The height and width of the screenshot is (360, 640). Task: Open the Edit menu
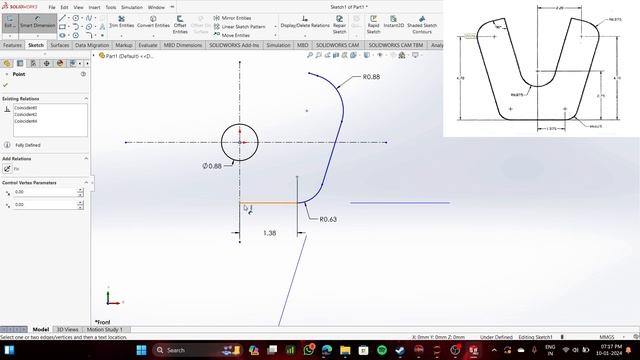tap(64, 7)
